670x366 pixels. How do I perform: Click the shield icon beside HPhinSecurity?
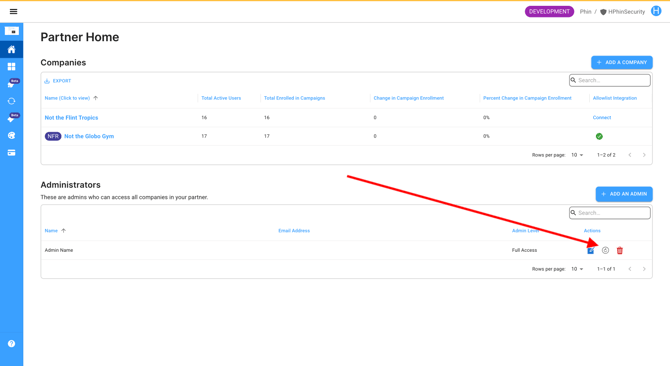click(x=603, y=12)
